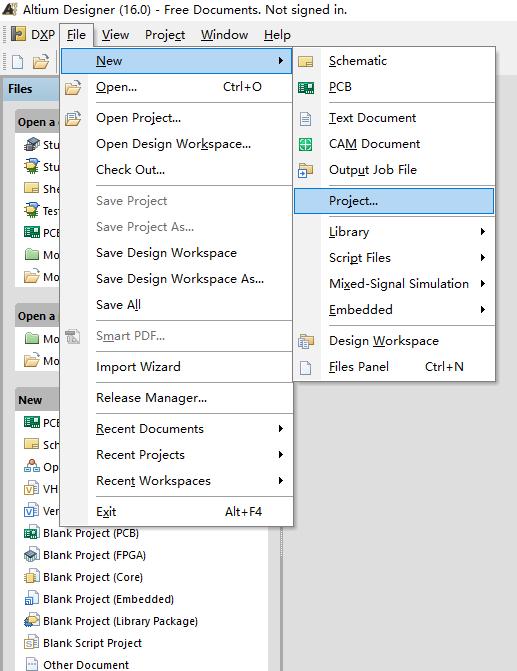
Task: Choose Check Out... from File menu
Action: click(177, 170)
